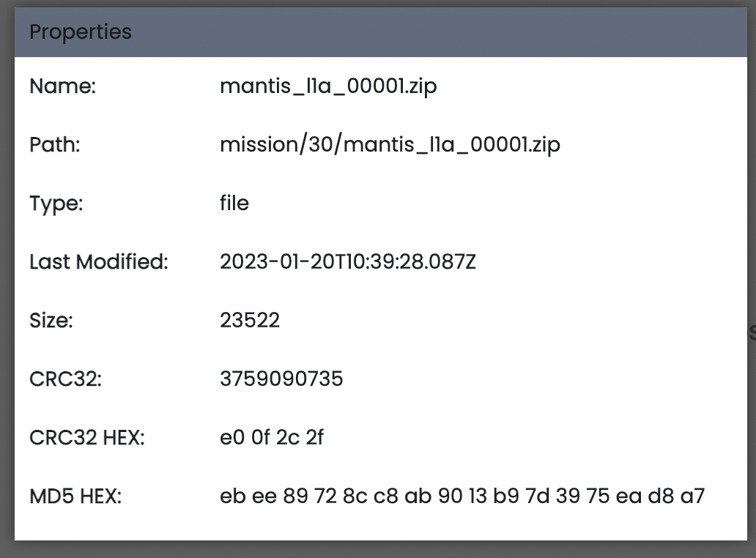The image size is (756, 558).
Task: Select the mission/30/mantis_l1a_00001.zip path value
Action: tap(390, 144)
